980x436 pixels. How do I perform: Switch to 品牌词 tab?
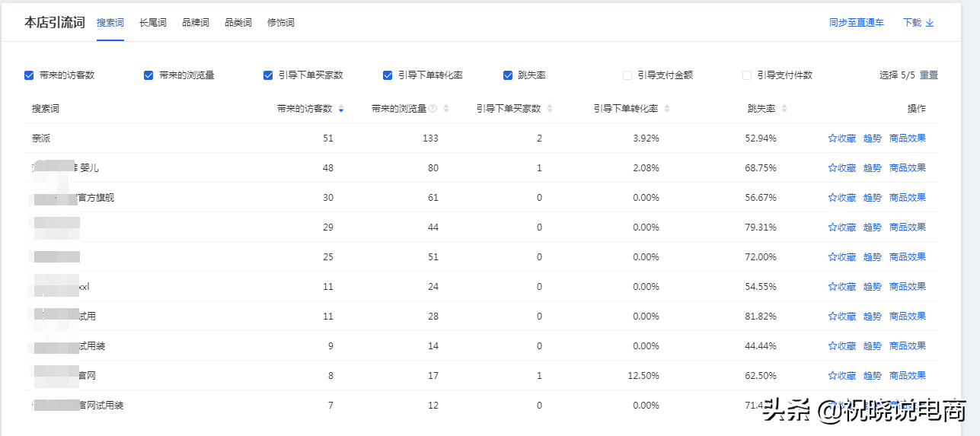[x=196, y=23]
